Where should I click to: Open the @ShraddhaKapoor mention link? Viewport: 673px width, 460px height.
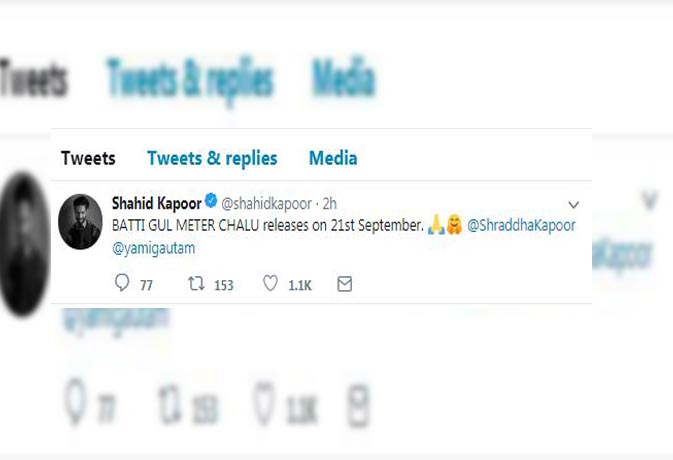click(x=521, y=225)
